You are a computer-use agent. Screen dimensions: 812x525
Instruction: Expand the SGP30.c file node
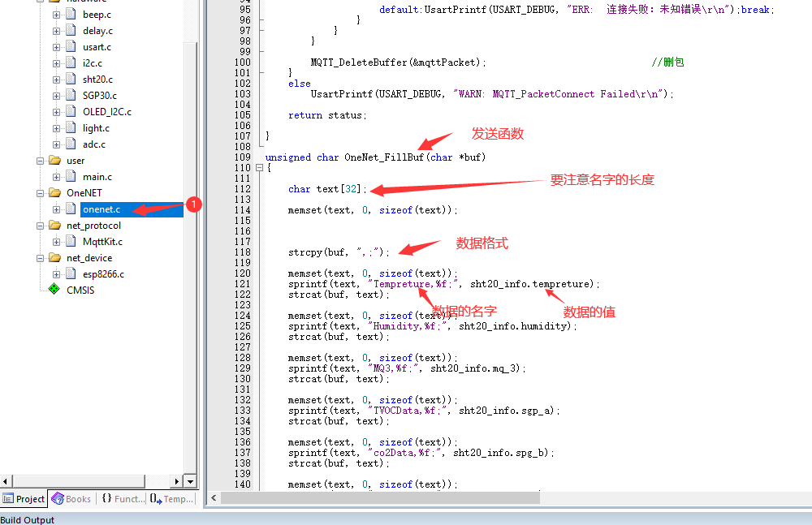[x=57, y=96]
